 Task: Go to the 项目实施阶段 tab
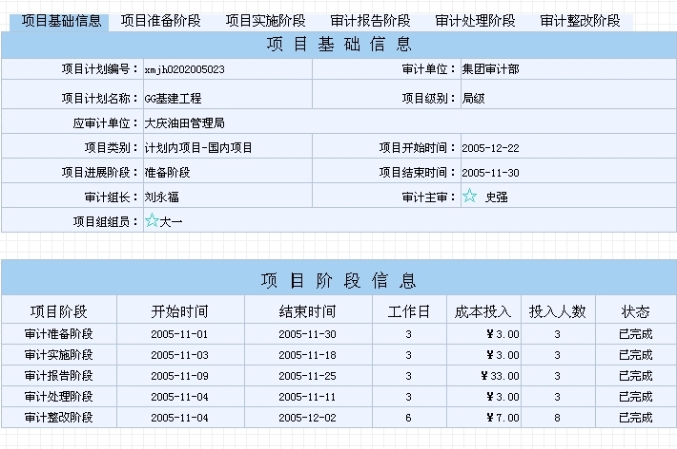(x=265, y=21)
